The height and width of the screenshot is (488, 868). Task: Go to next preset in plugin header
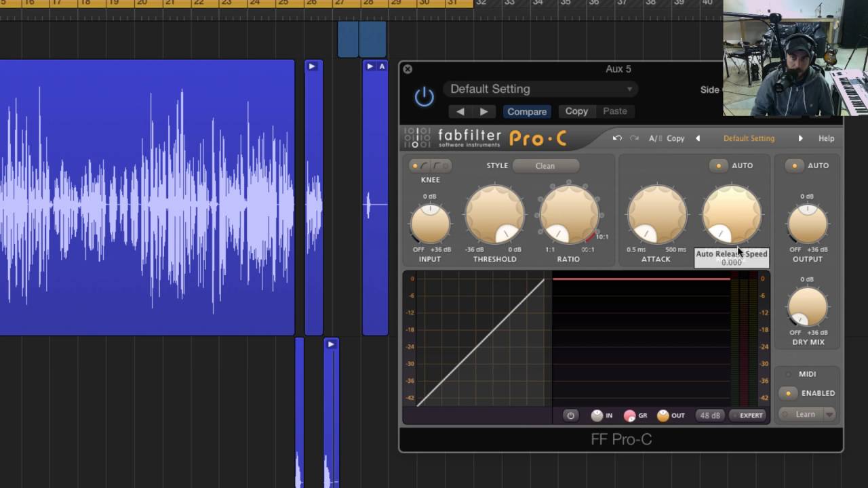(x=484, y=111)
